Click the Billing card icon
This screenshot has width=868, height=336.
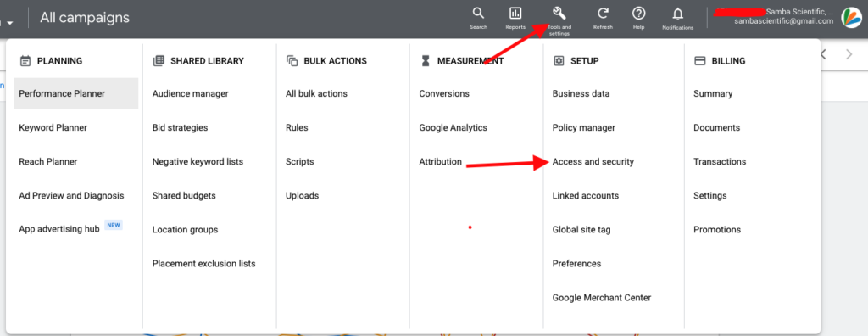pos(699,61)
